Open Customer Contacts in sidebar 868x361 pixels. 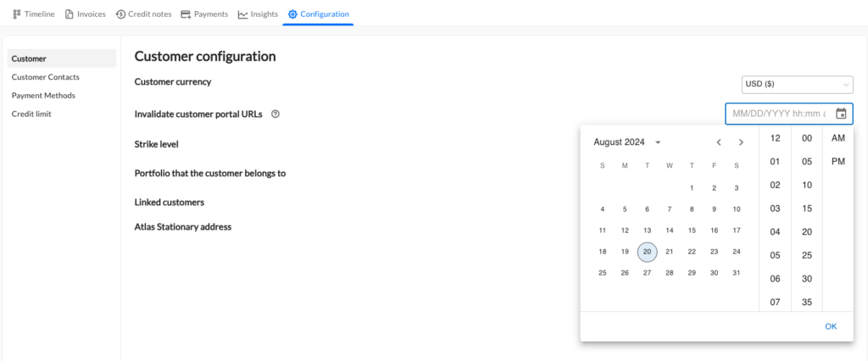pos(46,77)
